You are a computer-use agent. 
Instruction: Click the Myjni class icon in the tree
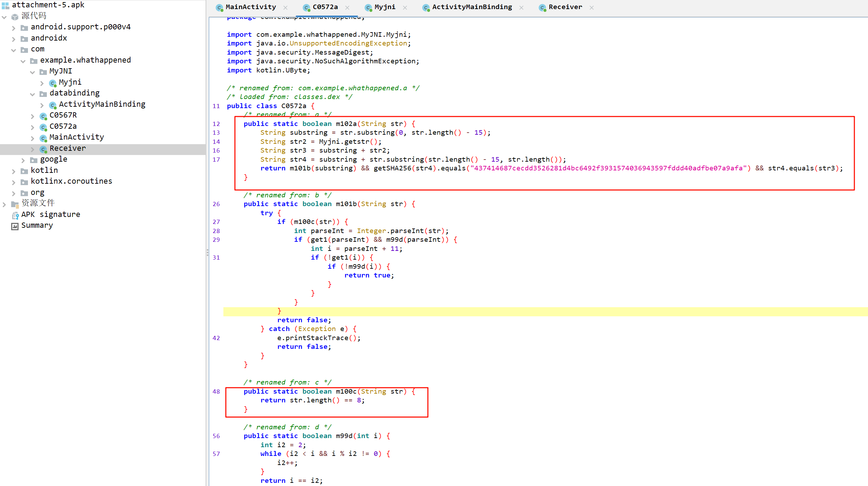(x=53, y=83)
